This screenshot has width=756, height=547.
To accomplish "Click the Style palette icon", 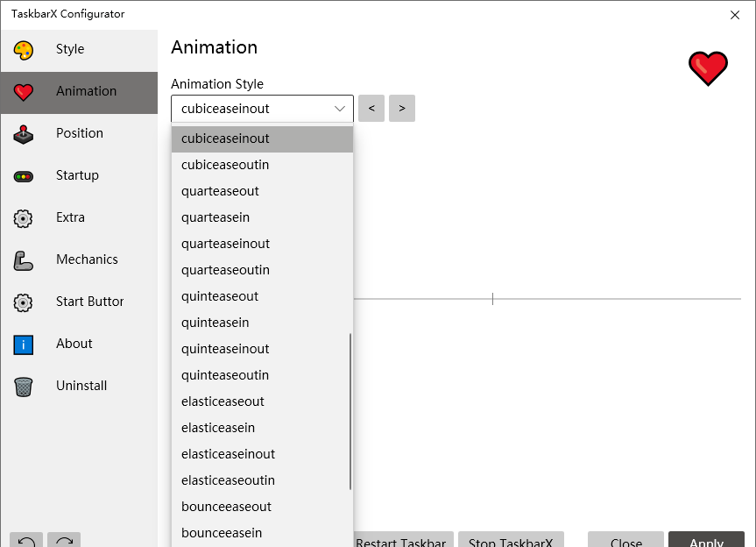I will tap(23, 50).
